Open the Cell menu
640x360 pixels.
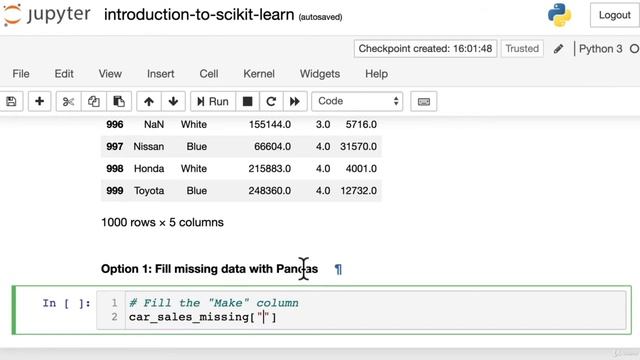(209, 74)
